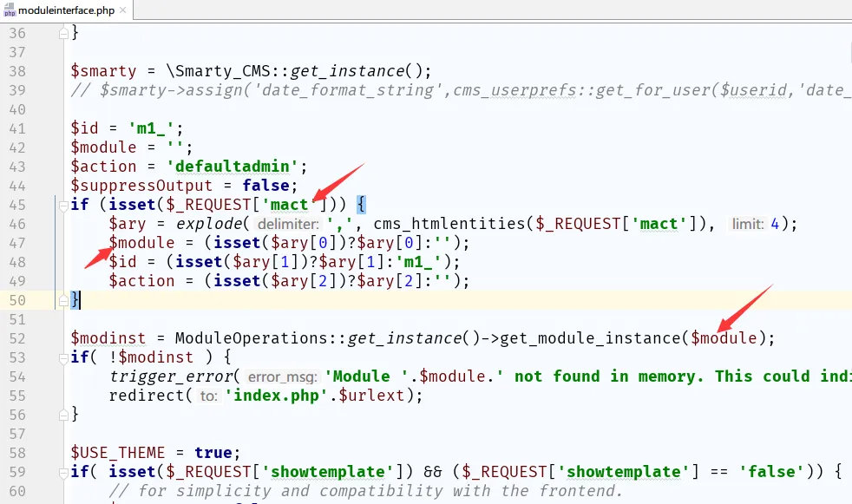Click the 'delimiter:' parameter hint in explode

coord(287,224)
